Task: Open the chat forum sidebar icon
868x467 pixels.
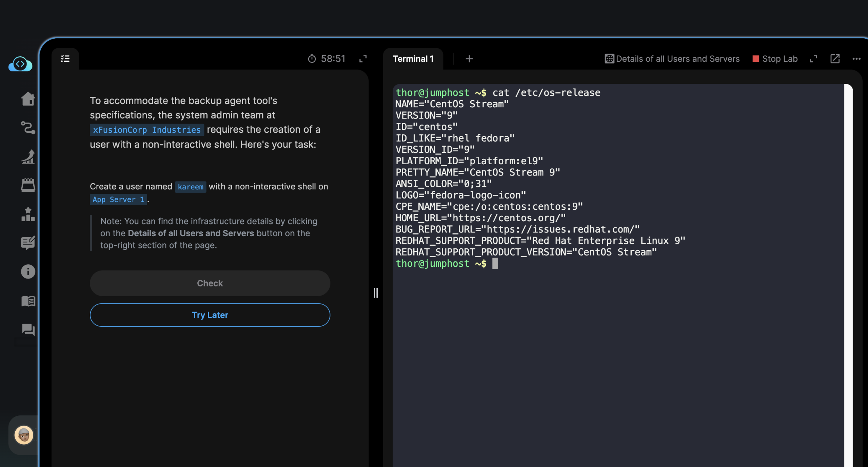Action: [x=28, y=329]
